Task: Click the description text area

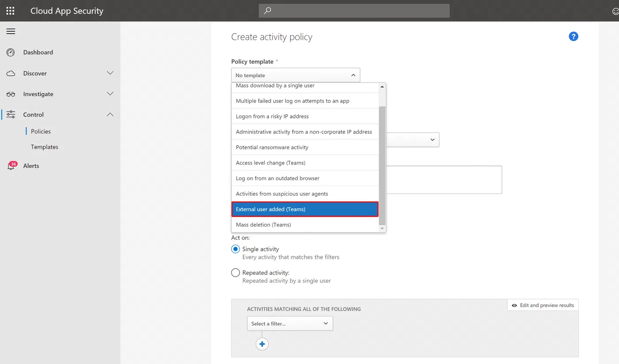Action: pyautogui.click(x=444, y=180)
